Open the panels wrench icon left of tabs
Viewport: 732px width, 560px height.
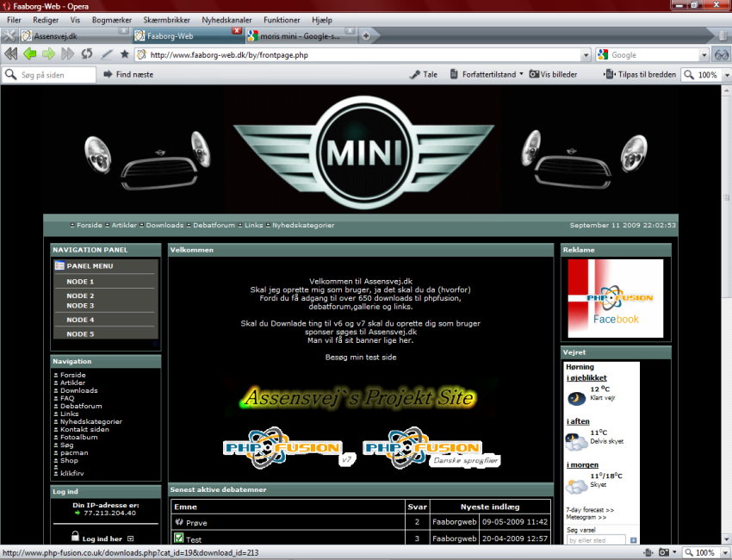pyautogui.click(x=9, y=35)
